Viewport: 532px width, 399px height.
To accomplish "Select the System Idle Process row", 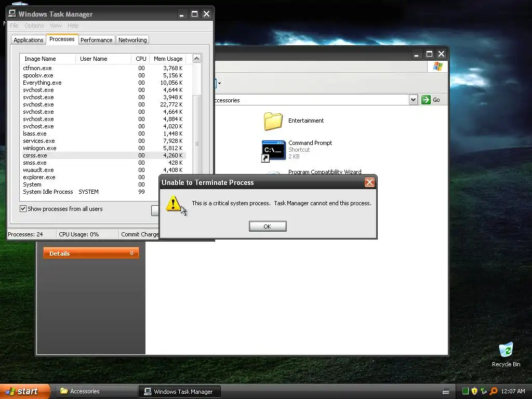I will pos(90,192).
